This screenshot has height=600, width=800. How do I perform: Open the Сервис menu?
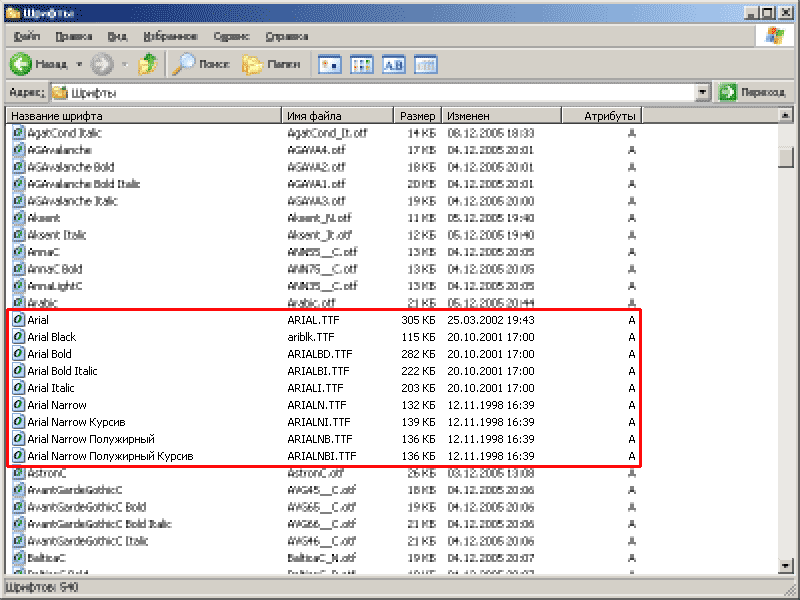point(232,36)
